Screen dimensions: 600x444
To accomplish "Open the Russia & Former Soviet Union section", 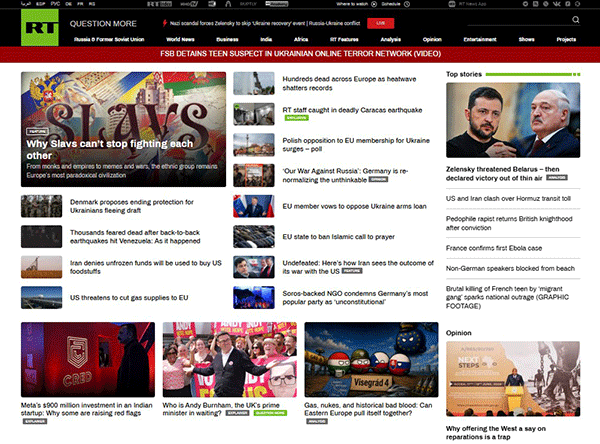I will coord(109,39).
